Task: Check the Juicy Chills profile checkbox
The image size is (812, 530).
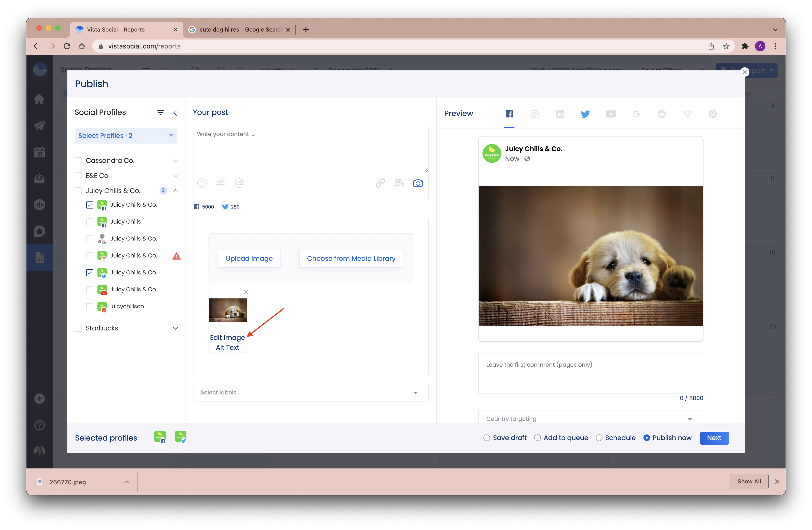Action: click(90, 222)
